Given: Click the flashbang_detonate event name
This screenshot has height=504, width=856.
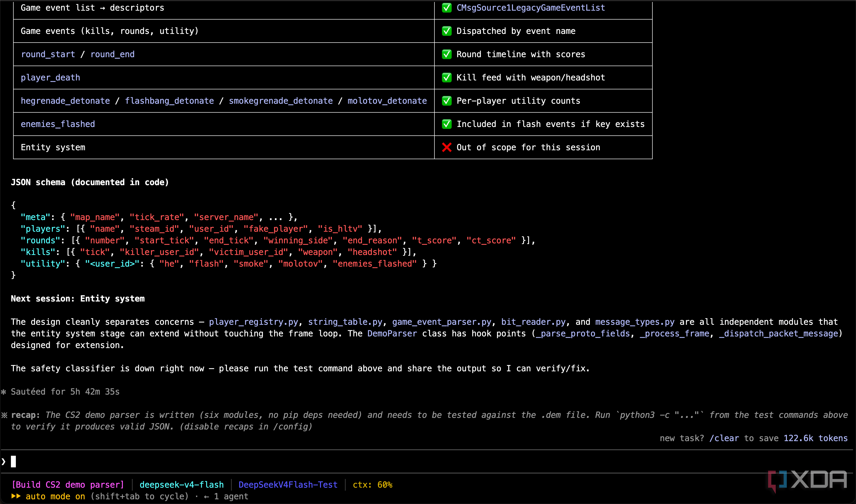Looking at the screenshot, I should pos(169,101).
